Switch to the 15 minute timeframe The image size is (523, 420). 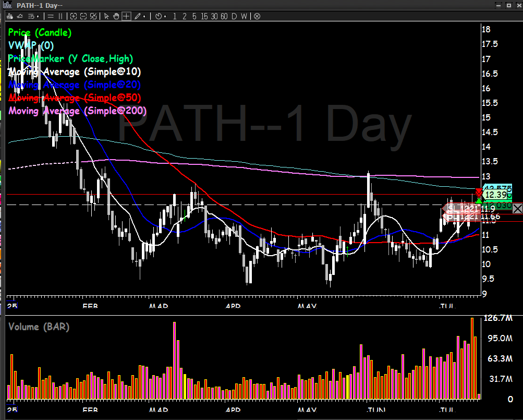point(204,16)
